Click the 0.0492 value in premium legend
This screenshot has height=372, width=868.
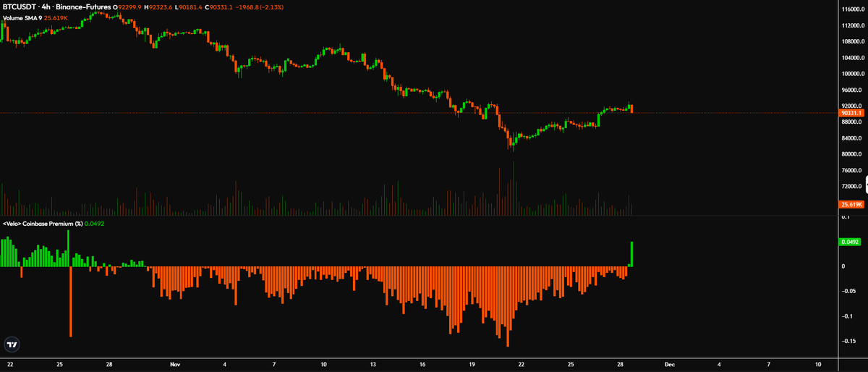[x=94, y=224]
